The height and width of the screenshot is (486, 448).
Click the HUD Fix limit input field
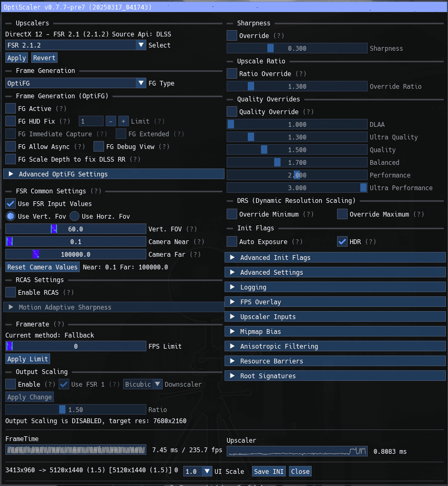[x=91, y=121]
